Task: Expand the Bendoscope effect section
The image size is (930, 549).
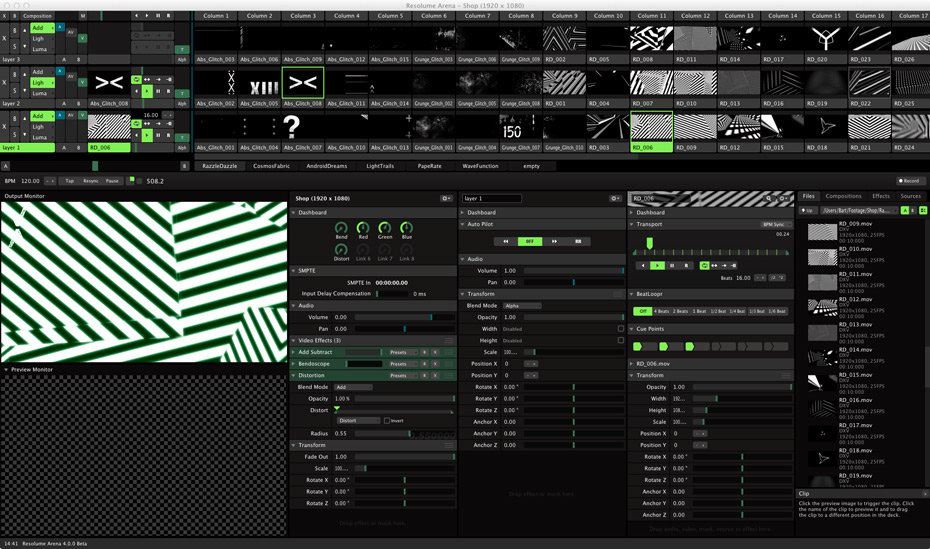Action: (294, 364)
